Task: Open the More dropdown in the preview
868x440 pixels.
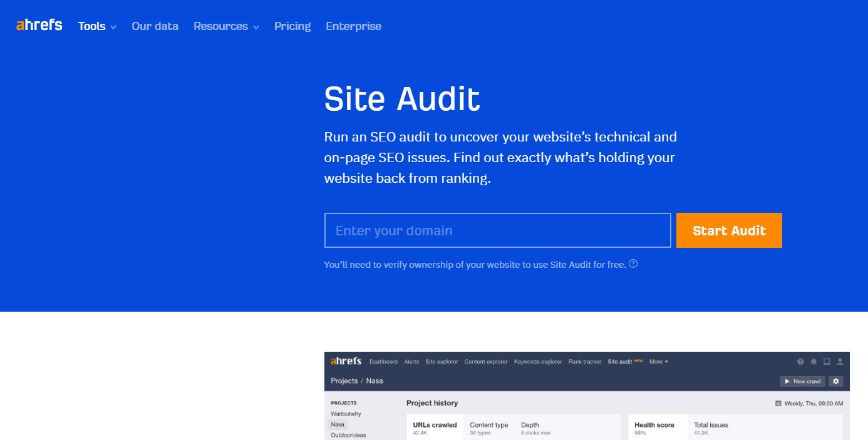Action: pyautogui.click(x=658, y=362)
